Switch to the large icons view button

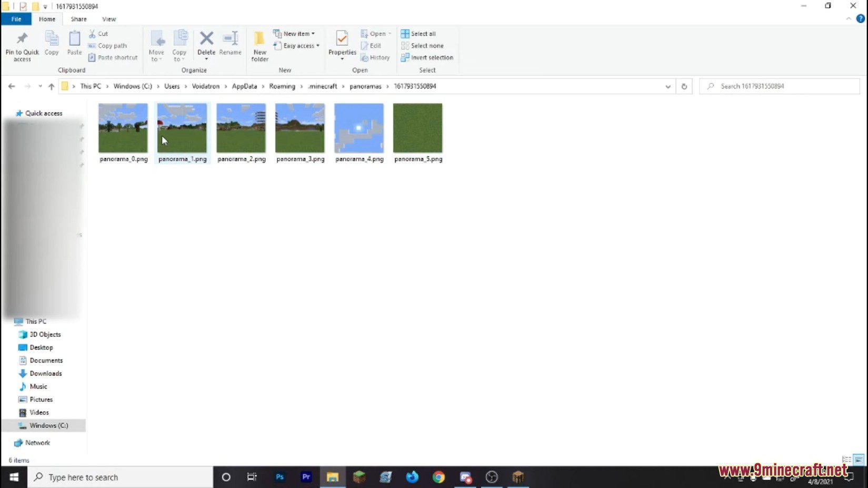tap(859, 460)
